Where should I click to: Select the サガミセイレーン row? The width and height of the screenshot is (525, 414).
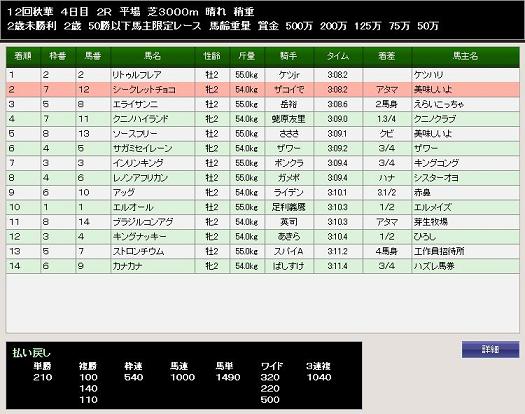(263, 148)
